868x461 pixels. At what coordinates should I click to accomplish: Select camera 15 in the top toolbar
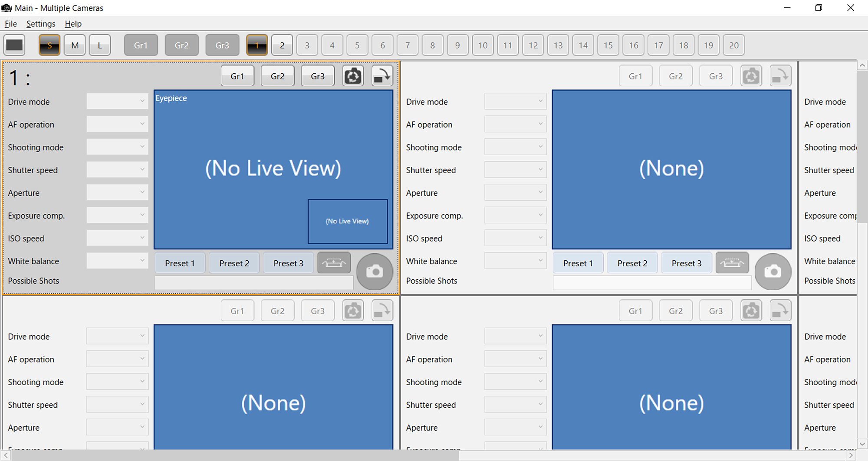tap(608, 45)
